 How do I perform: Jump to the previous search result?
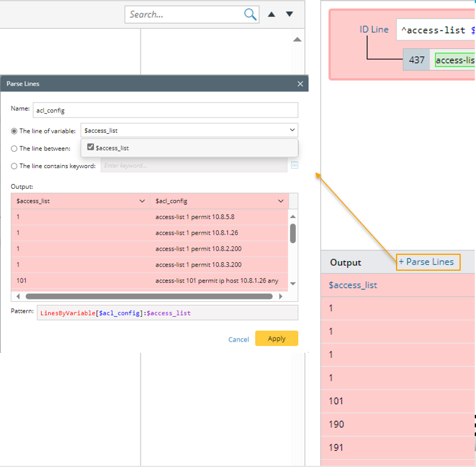click(x=272, y=15)
